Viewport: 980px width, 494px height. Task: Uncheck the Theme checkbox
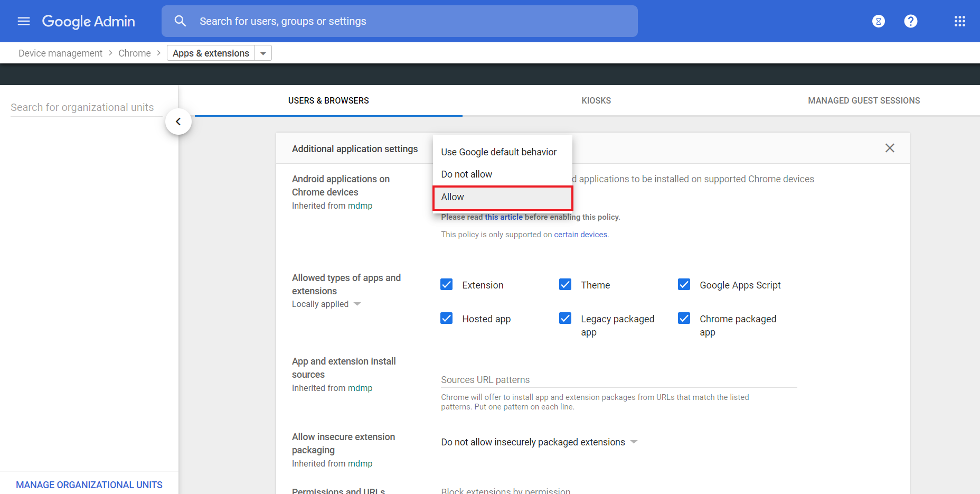566,285
